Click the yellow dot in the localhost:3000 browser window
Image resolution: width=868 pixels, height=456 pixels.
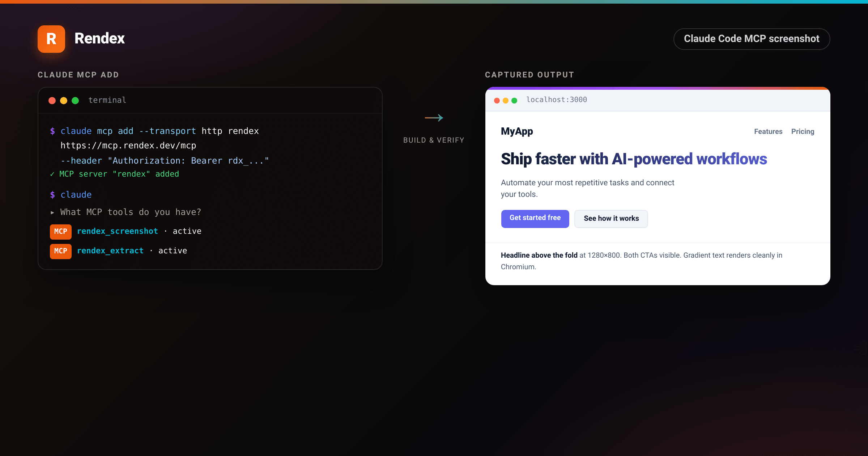click(x=506, y=101)
